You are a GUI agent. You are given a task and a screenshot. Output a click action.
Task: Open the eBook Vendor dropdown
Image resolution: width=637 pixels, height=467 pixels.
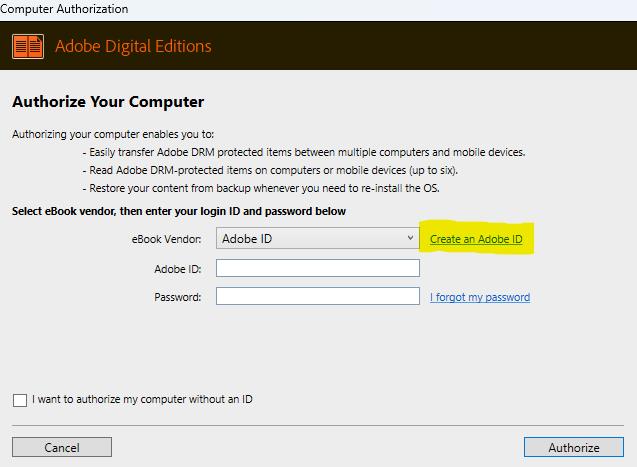[316, 239]
